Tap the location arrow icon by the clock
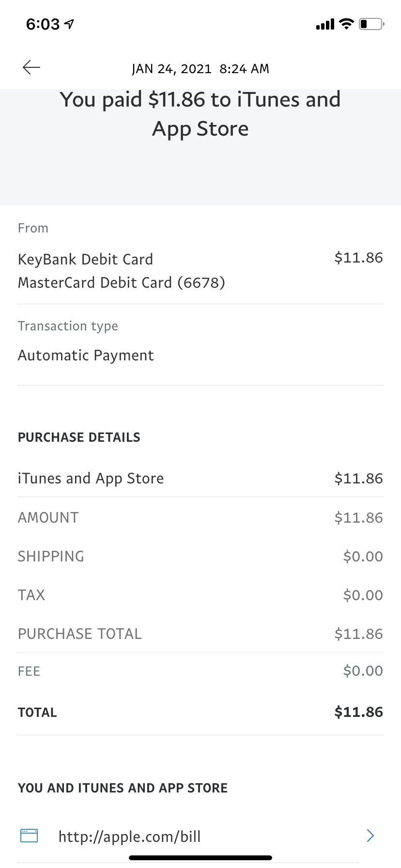 tap(69, 24)
